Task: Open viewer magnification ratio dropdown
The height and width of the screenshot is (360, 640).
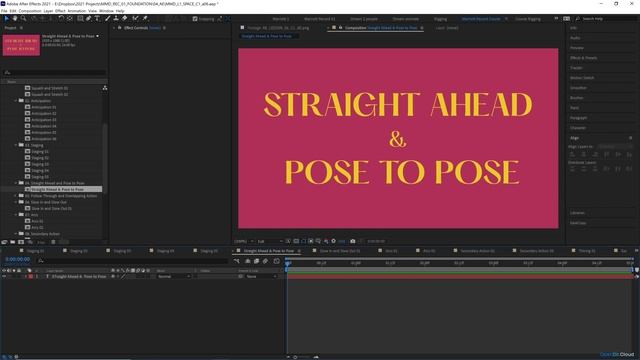Action: 244,241
